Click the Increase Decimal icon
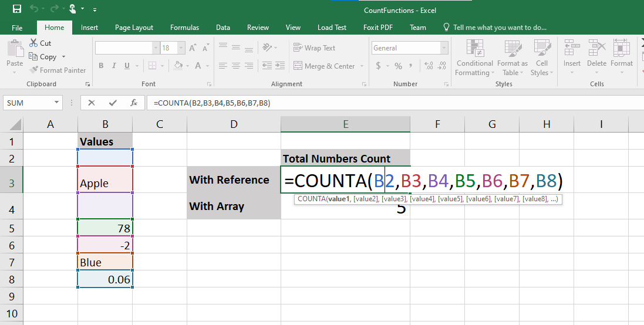 tap(429, 66)
